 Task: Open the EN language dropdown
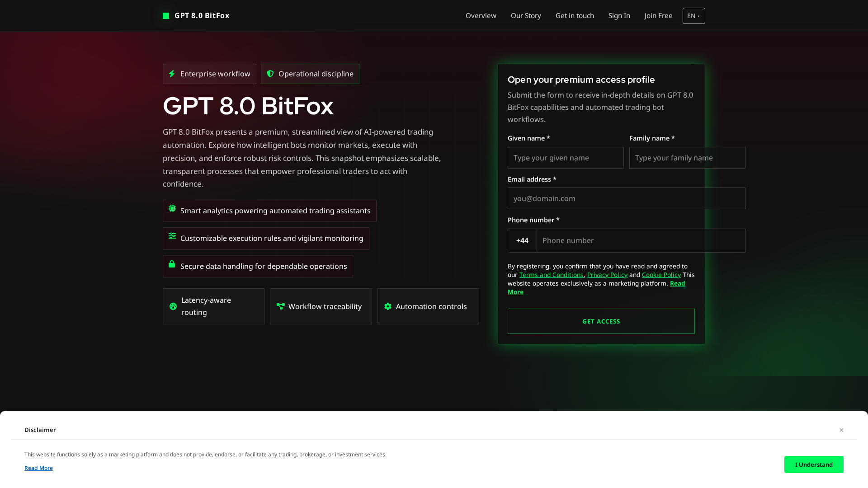(693, 15)
